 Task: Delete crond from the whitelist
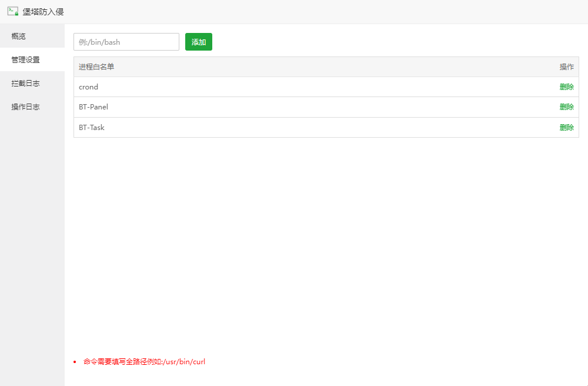(x=566, y=87)
